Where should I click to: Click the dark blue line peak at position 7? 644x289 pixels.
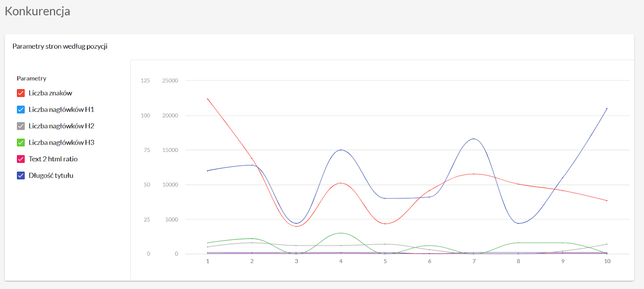(x=474, y=139)
